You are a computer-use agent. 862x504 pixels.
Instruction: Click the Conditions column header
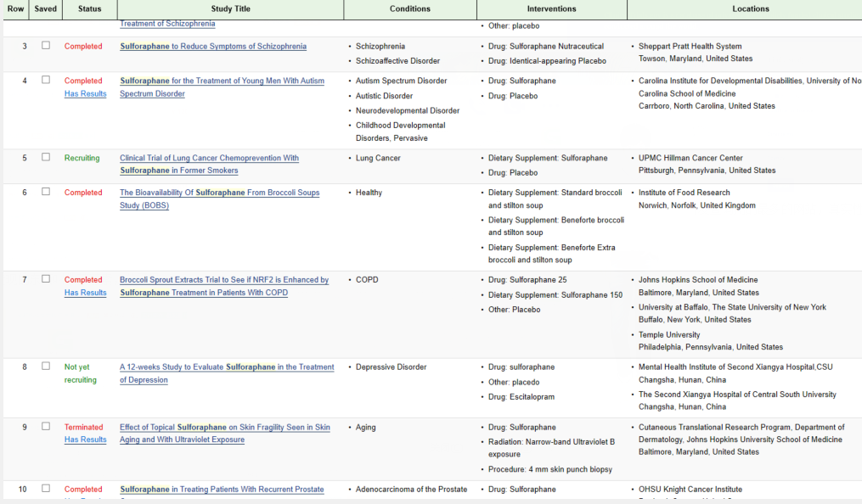pyautogui.click(x=409, y=9)
